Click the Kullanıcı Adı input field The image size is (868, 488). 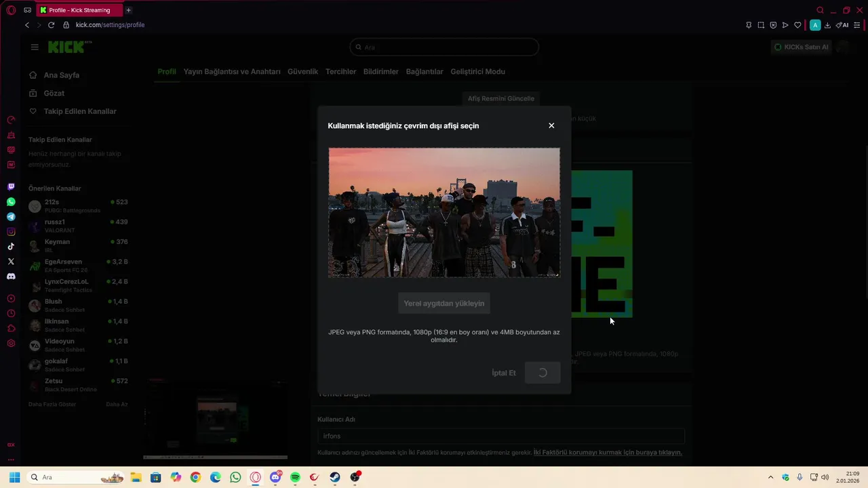[x=501, y=436]
